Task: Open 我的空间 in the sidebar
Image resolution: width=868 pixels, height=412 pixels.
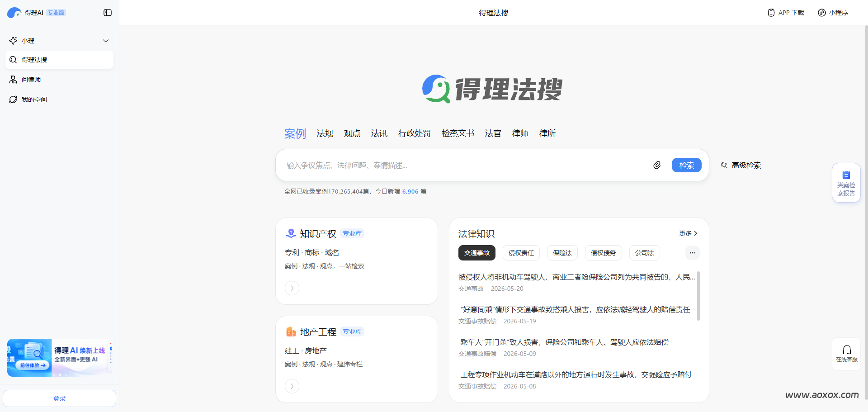Action: click(x=59, y=99)
